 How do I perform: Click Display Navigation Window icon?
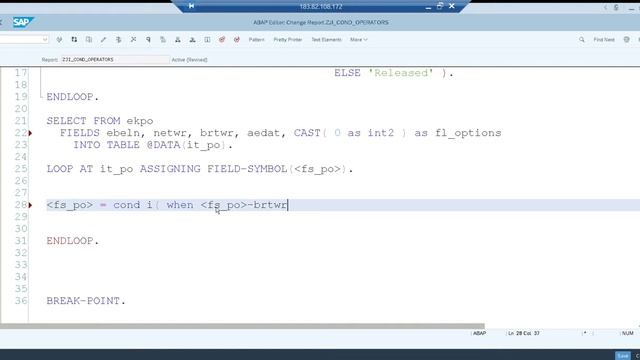click(x=192, y=40)
